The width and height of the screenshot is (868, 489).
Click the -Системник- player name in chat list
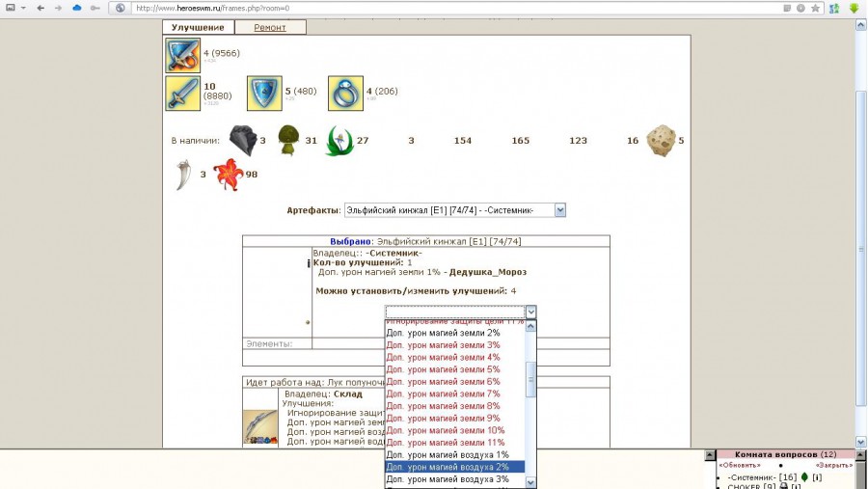tap(751, 477)
